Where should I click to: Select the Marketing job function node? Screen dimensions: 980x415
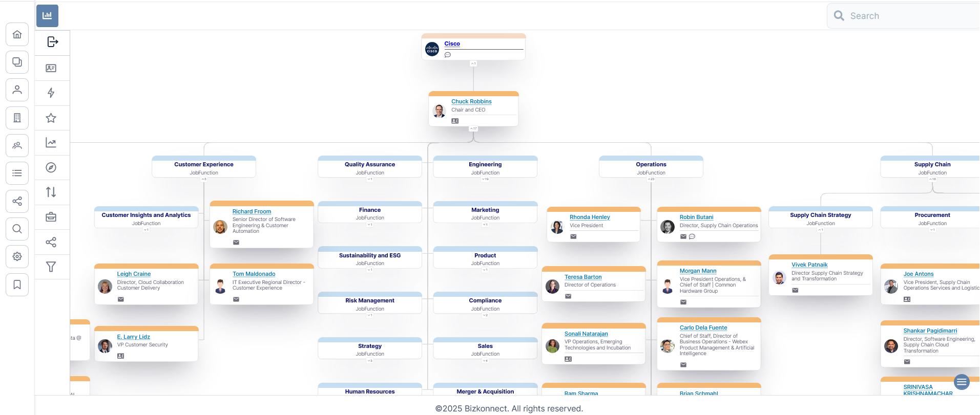[485, 212]
